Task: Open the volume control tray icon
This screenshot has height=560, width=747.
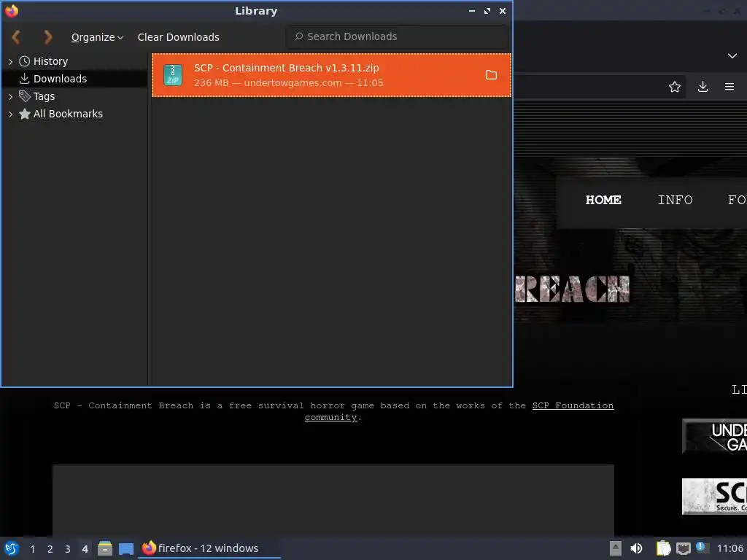Action: 636,548
